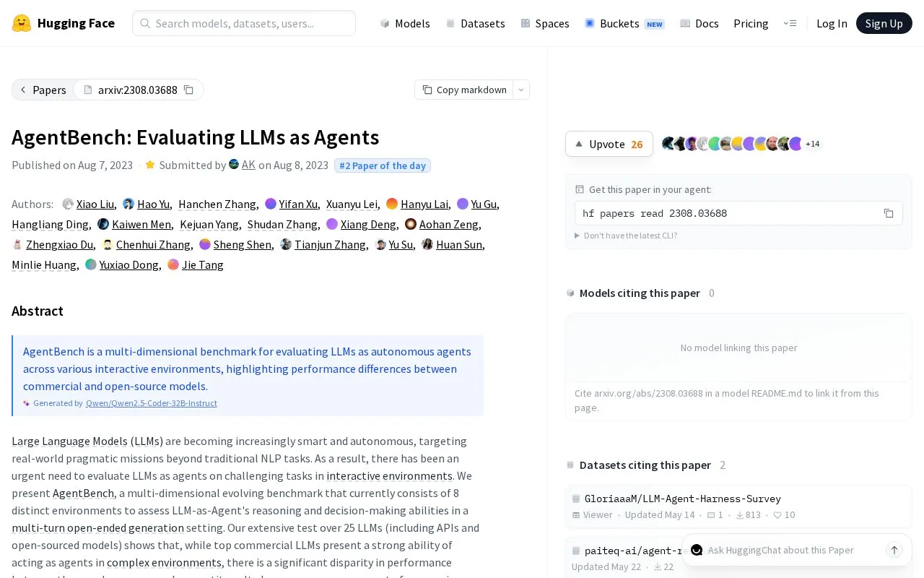Click Models citing this paper heading
The width and height of the screenshot is (924, 578).
[640, 293]
